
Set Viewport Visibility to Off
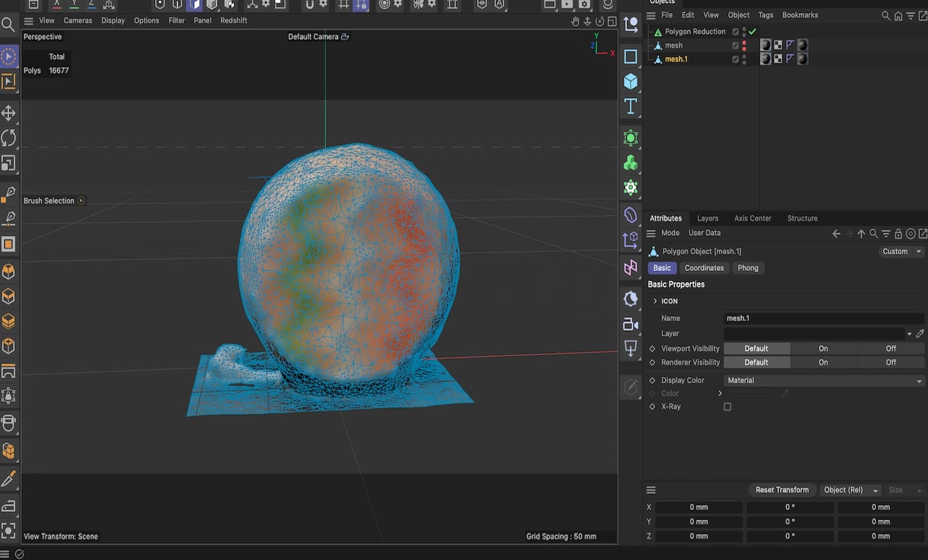click(890, 348)
